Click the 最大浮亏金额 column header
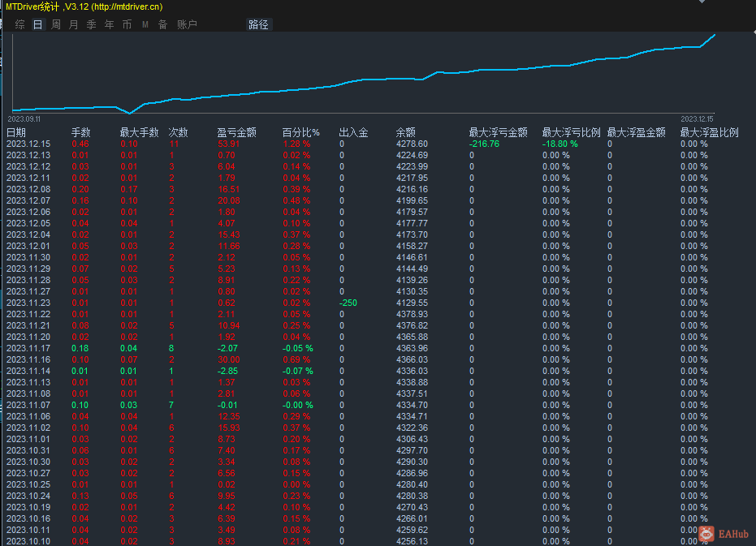The height and width of the screenshot is (546, 756). [498, 132]
